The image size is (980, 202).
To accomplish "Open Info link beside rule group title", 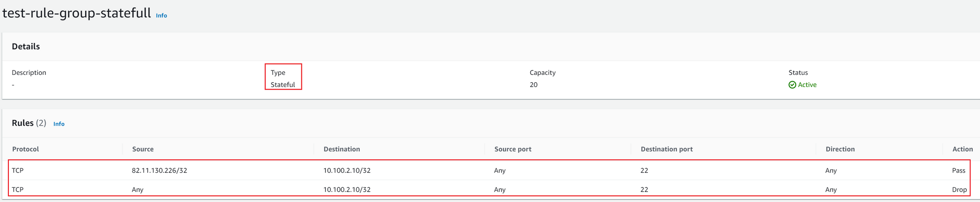I will (161, 16).
